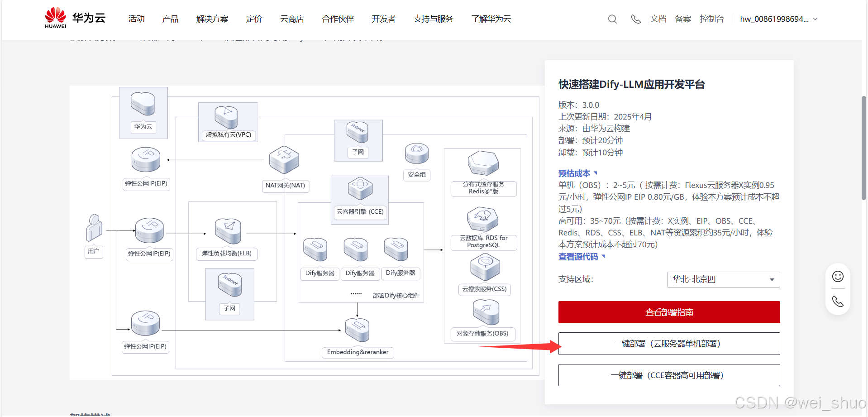
Task: Open the smiley feedback icon on right edge
Action: coord(838,276)
